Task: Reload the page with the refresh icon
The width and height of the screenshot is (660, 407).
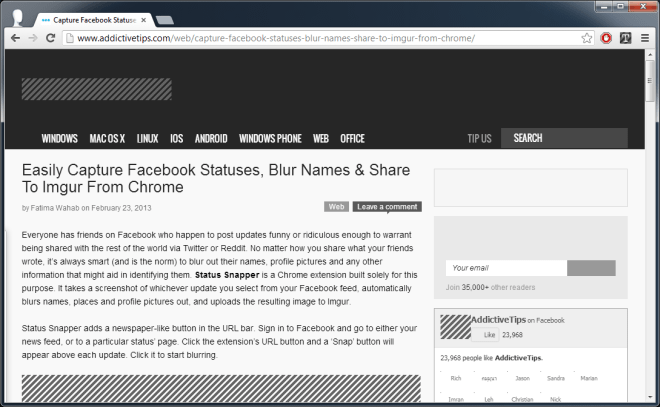Action: (51, 38)
